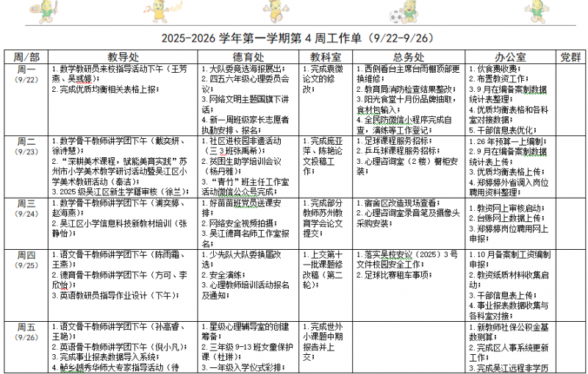Click the 周/部 corner header cell

tap(27, 56)
